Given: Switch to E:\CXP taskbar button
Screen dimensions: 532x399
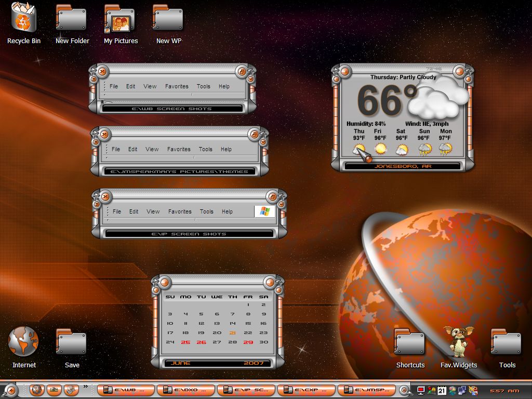Looking at the screenshot, I should click(306, 390).
